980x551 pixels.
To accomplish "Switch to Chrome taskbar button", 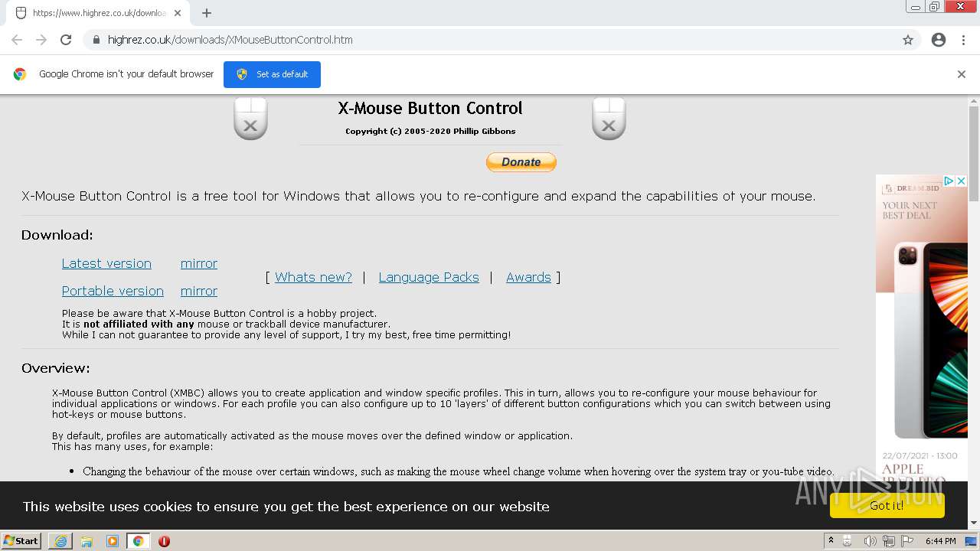I will 138,540.
